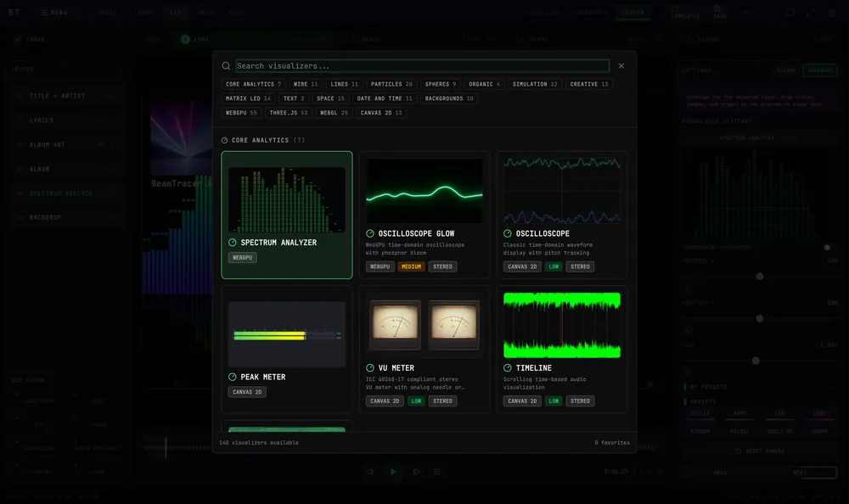Screen dimensions: 849x504
Task: Click "140 visualizers available" status text
Action: coord(259,443)
